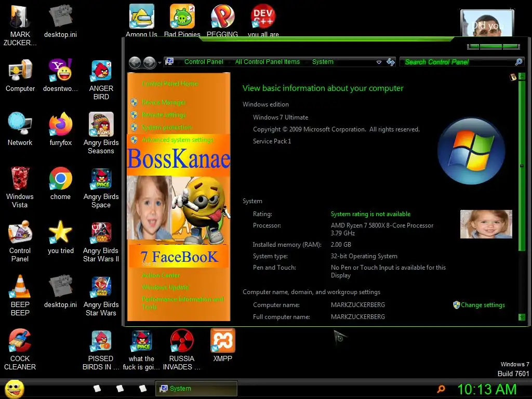Click Change settings link

(x=483, y=305)
